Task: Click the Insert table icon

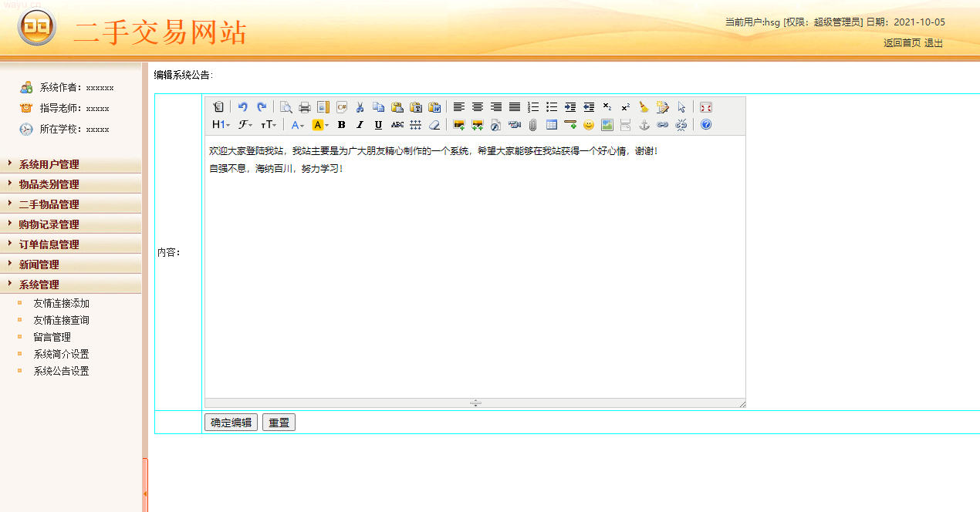Action: (552, 125)
